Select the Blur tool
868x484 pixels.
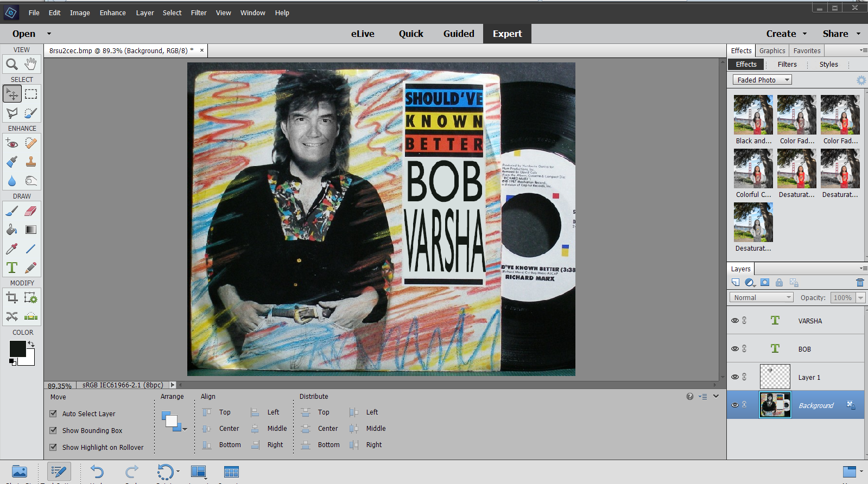pos(12,181)
